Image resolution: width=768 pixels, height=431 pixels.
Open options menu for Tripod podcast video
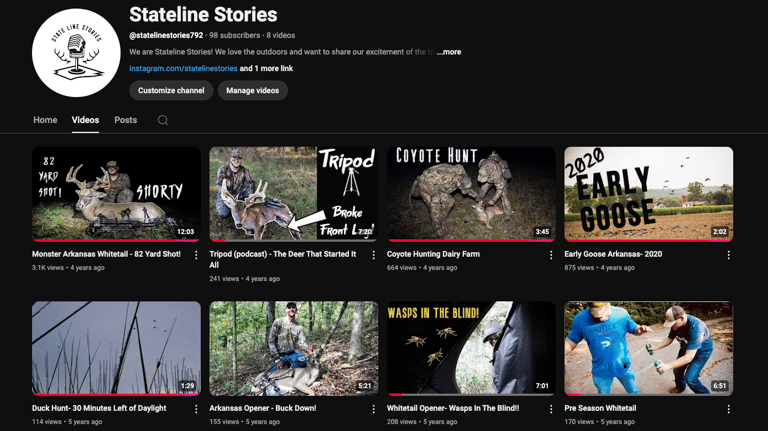pos(373,255)
